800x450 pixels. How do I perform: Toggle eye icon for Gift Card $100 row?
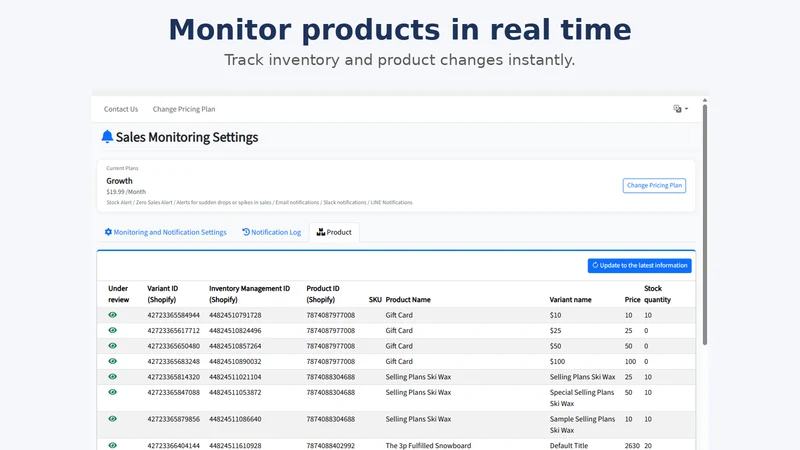click(x=113, y=361)
